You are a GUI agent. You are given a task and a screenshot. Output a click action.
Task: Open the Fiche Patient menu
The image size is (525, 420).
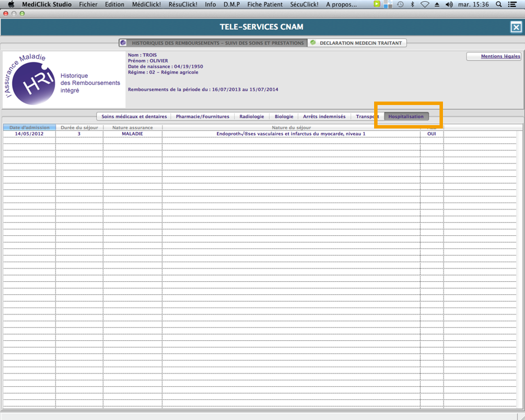(265, 5)
